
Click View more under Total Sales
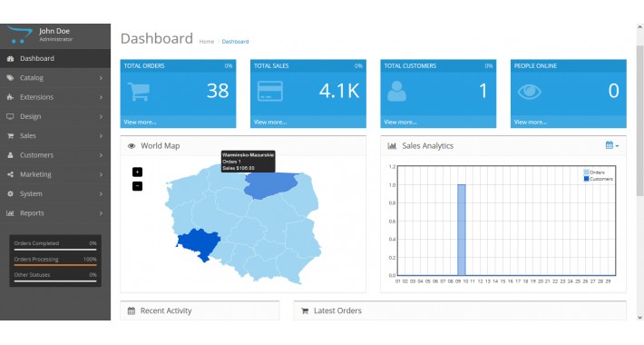[270, 123]
